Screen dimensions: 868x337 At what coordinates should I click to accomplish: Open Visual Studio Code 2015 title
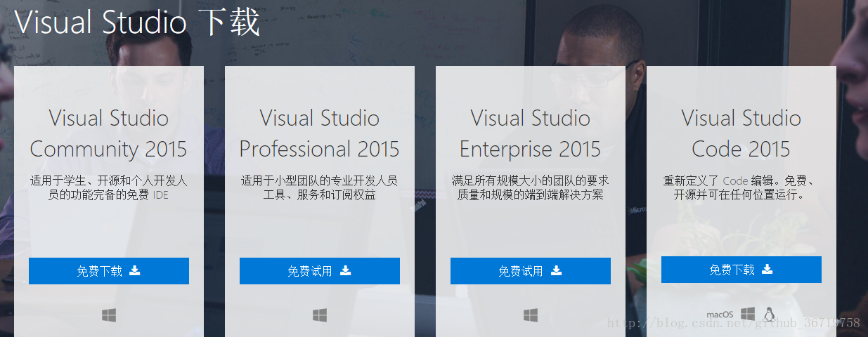(x=741, y=133)
